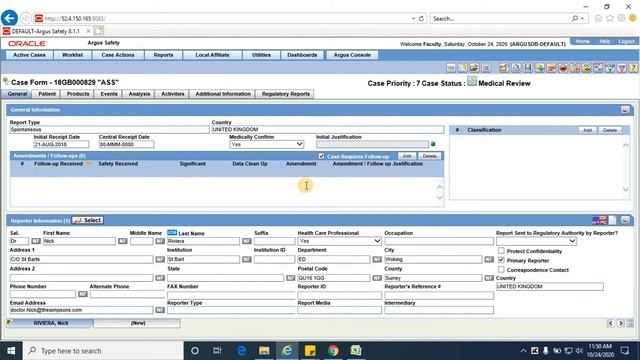Image resolution: width=640 pixels, height=360 pixels.
Task: Click the sort icon beside Follow-up Received
Action: [89, 164]
